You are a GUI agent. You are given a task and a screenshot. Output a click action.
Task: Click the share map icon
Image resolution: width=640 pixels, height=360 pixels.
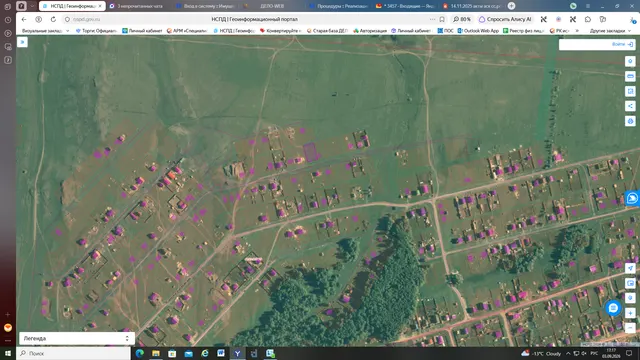point(630,106)
